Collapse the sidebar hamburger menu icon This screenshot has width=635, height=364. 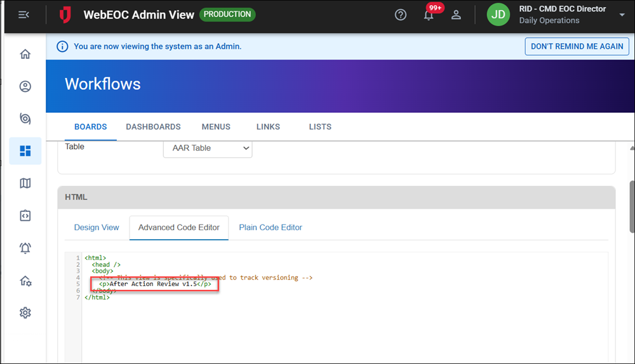(x=23, y=15)
